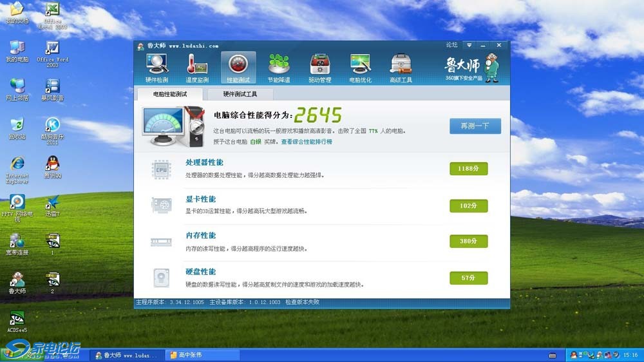Click the 102分 graphics card score button

click(x=468, y=205)
